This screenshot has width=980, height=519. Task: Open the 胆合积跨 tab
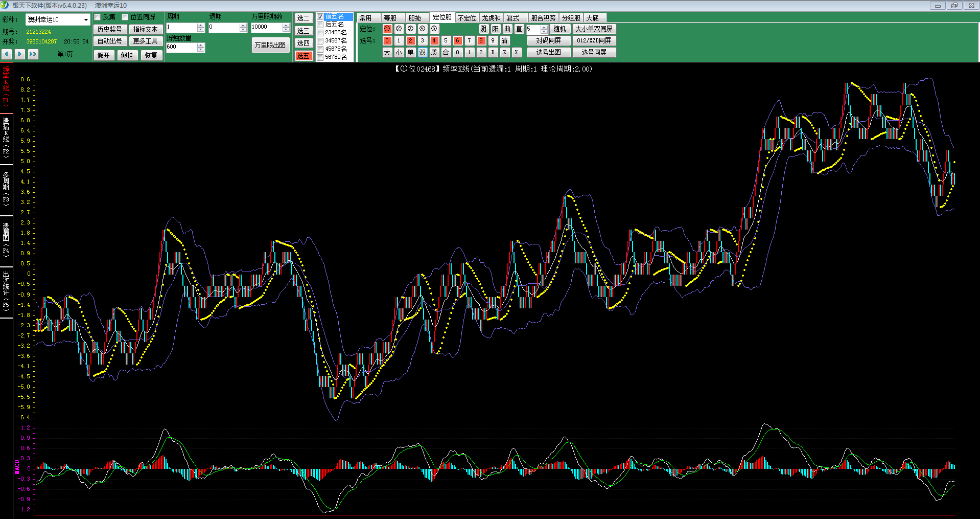(x=543, y=18)
